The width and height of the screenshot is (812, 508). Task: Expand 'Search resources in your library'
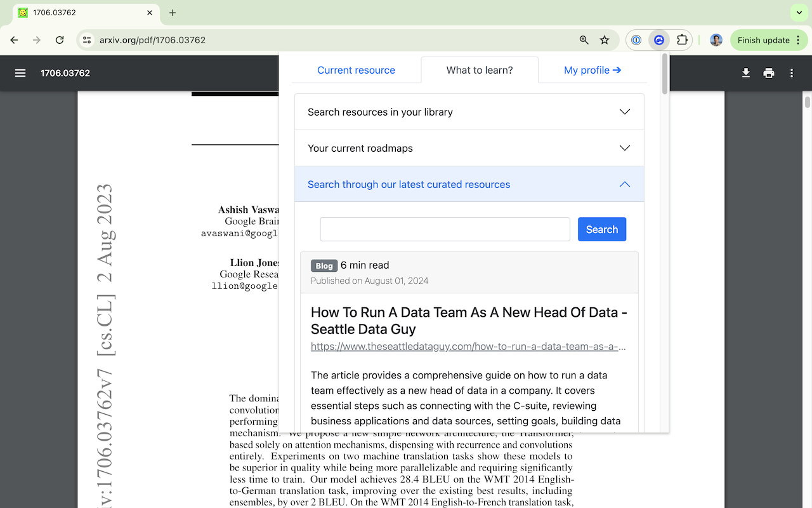[469, 111]
